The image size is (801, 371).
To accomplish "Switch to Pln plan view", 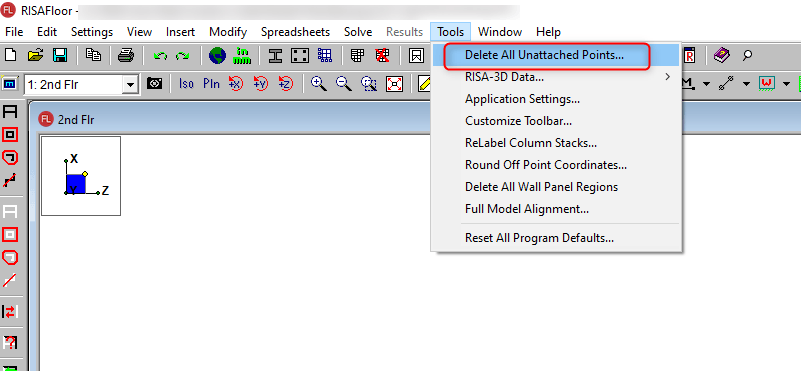I will pyautogui.click(x=211, y=84).
